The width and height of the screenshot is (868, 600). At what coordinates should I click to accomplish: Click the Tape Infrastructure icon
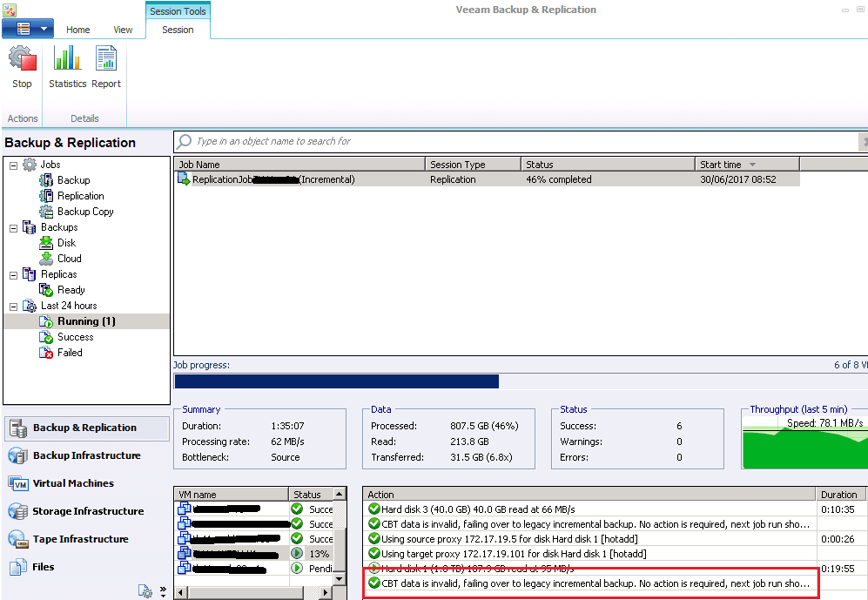click(17, 539)
